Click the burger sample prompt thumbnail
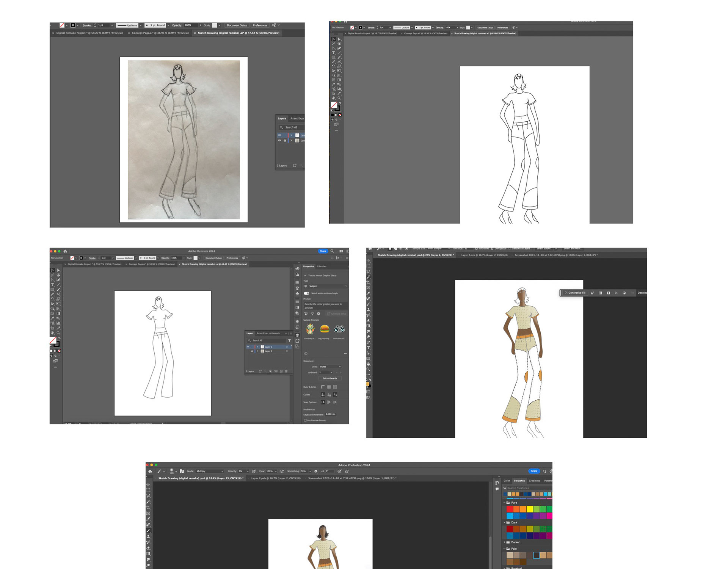This screenshot has height=569, width=728. pyautogui.click(x=325, y=329)
